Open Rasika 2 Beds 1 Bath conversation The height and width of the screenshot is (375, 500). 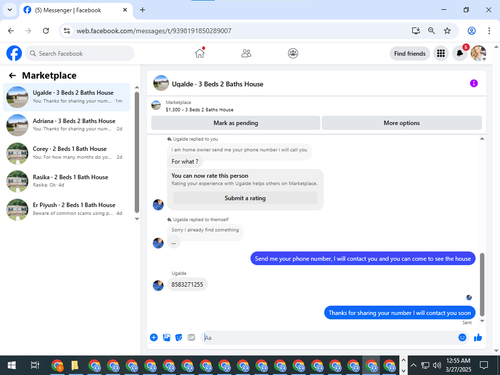tap(67, 181)
